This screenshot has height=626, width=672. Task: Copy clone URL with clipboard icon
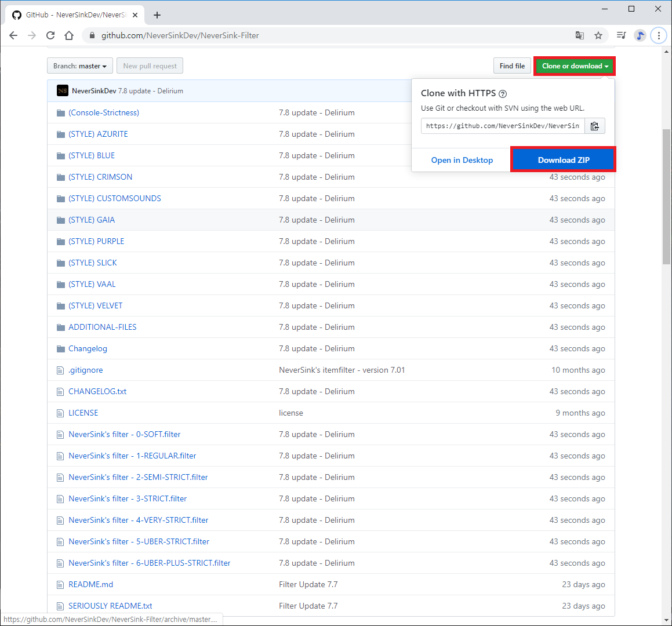(x=594, y=126)
